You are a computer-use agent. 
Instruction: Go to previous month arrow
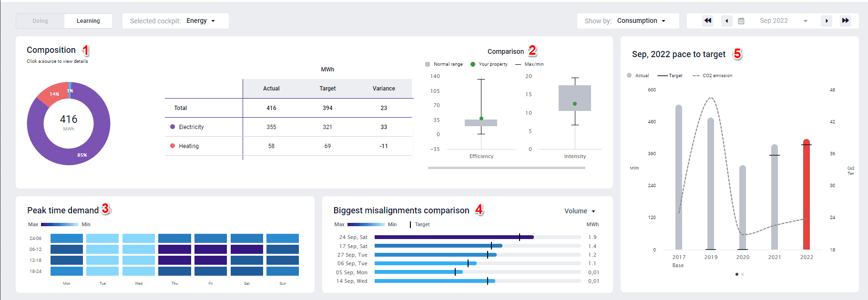(x=726, y=21)
